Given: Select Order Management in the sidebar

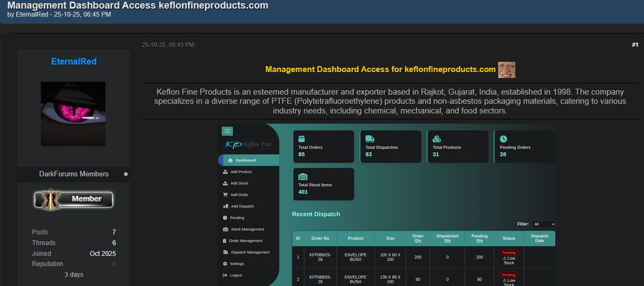Looking at the screenshot, I should tap(245, 241).
